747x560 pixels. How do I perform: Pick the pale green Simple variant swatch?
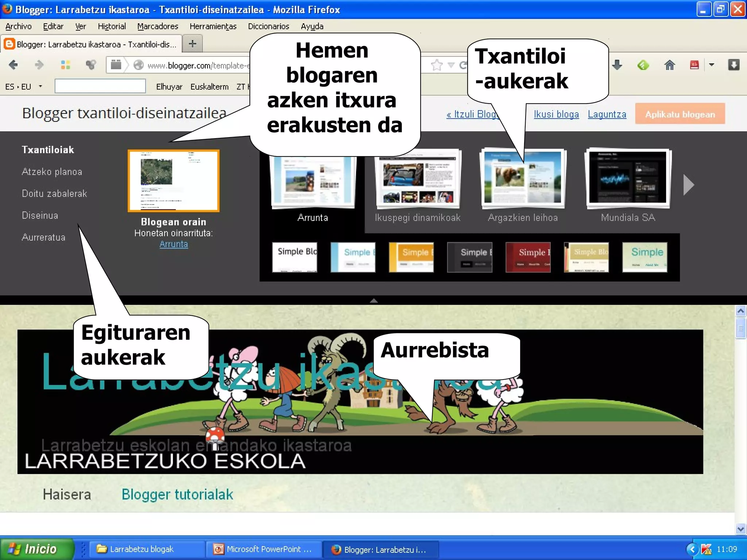pyautogui.click(x=645, y=257)
